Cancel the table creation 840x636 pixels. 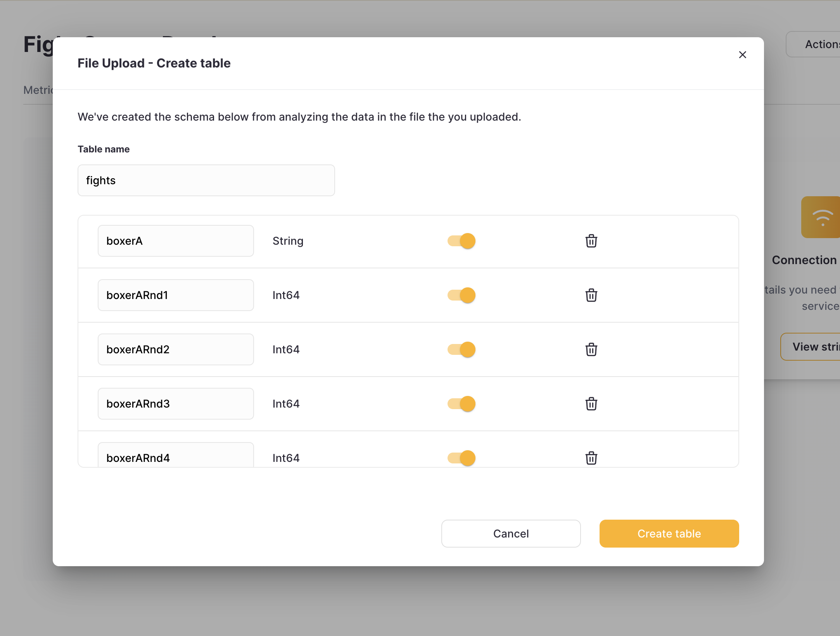click(511, 534)
